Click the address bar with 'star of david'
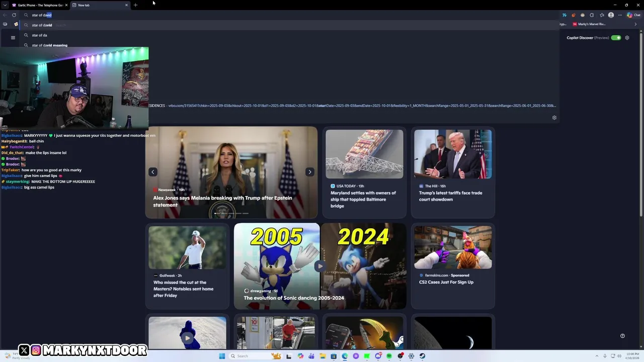The width and height of the screenshot is (644, 362). pyautogui.click(x=289, y=15)
